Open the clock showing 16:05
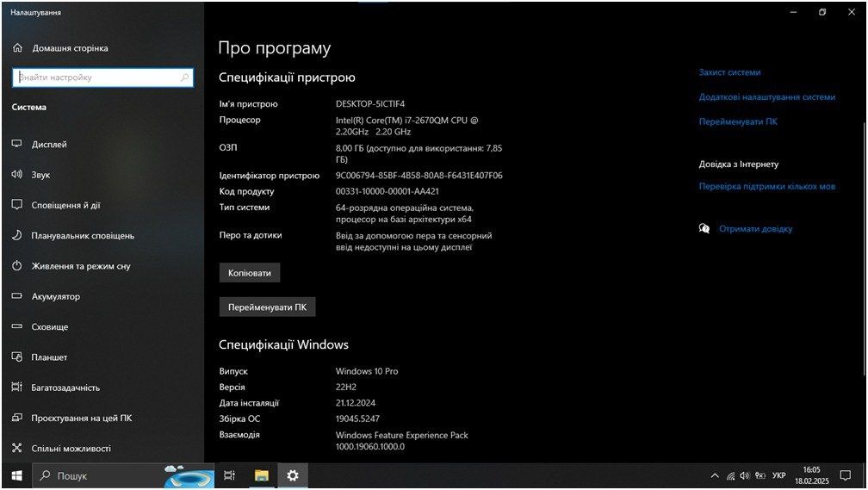This screenshot has height=490, width=868. 811,475
